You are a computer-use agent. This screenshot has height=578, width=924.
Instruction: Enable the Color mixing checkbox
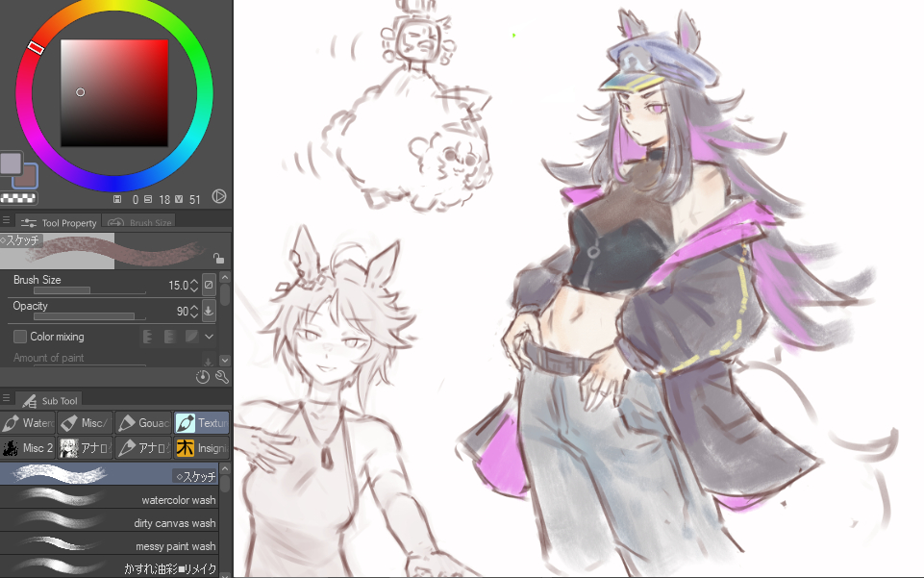click(x=20, y=337)
